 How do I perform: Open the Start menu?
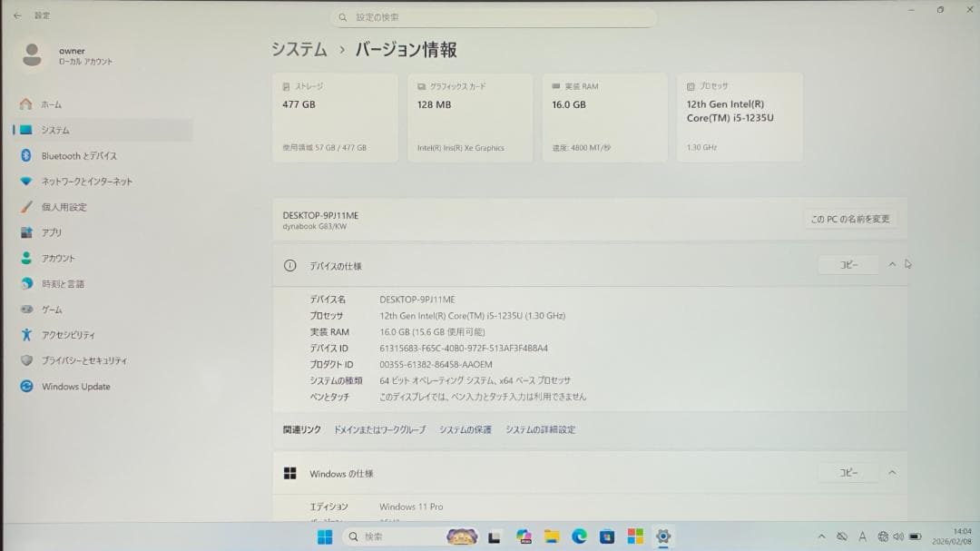pos(325,536)
